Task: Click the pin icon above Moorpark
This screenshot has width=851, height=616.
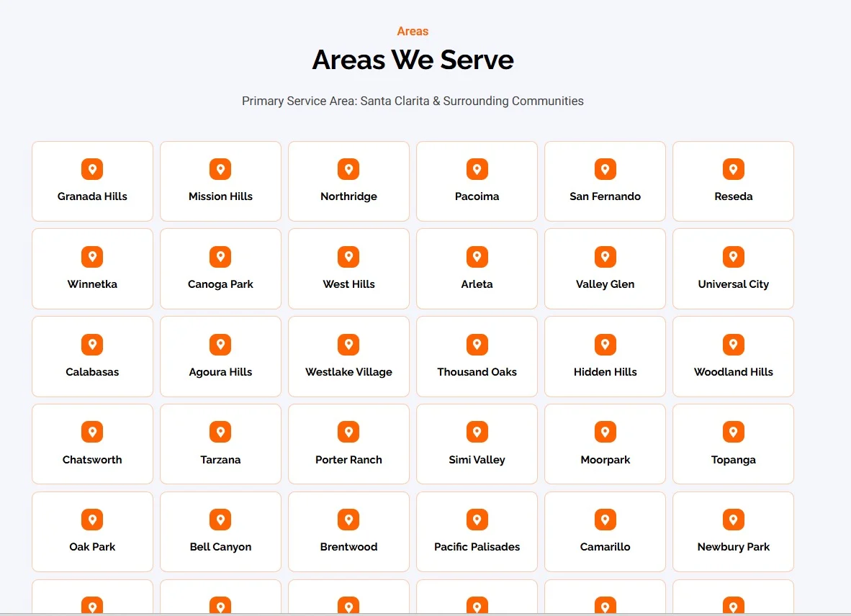Action: [x=605, y=432]
